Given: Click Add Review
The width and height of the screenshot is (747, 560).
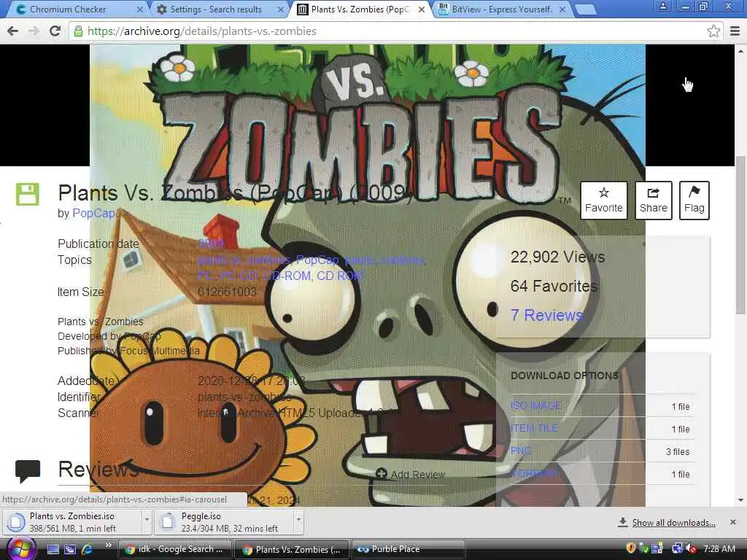Looking at the screenshot, I should click(411, 474).
